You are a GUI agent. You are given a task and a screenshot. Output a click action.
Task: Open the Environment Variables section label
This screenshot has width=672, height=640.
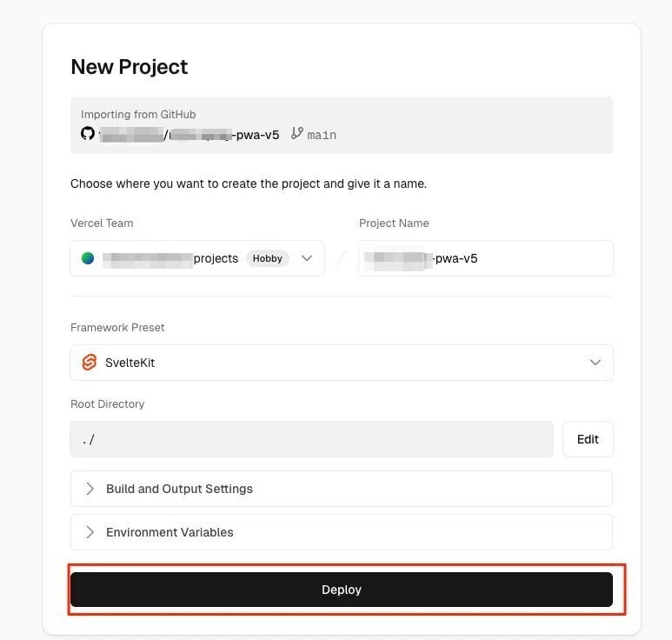pyautogui.click(x=170, y=532)
